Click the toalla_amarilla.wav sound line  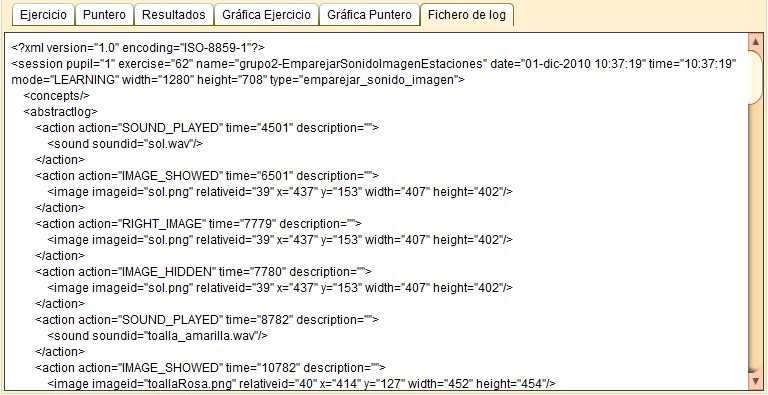(158, 336)
